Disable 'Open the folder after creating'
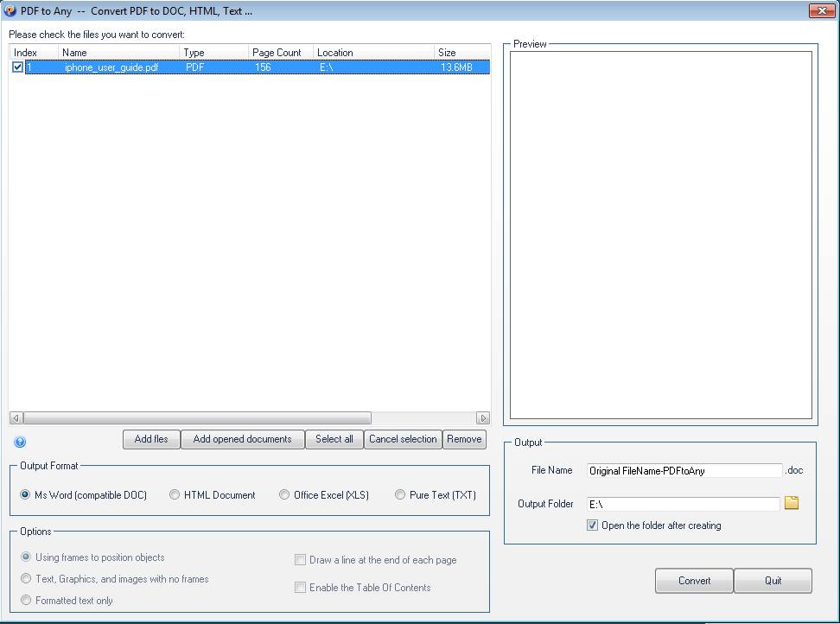Viewport: 840px width, 624px height. [x=592, y=525]
